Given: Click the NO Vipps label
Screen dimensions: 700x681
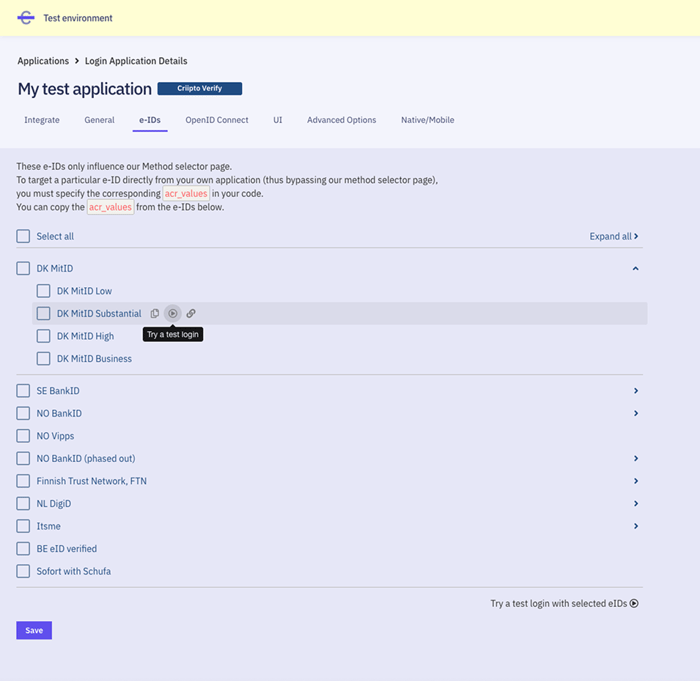Looking at the screenshot, I should click(55, 436).
